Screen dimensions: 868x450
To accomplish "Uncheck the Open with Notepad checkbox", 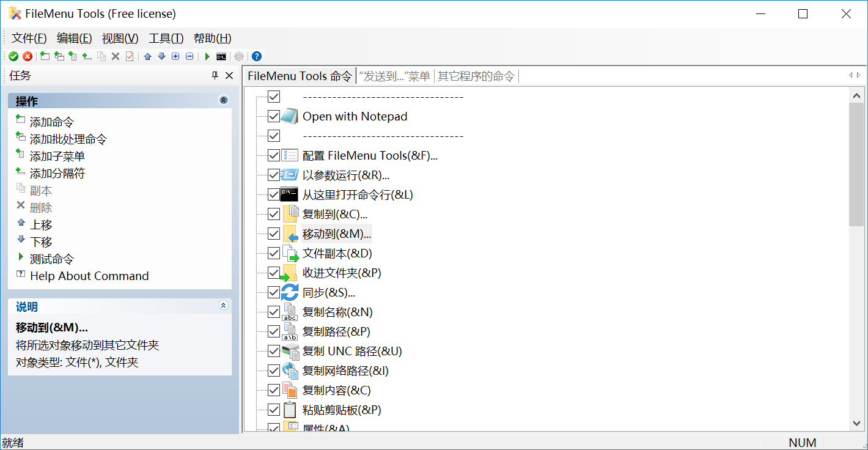I will (x=274, y=116).
